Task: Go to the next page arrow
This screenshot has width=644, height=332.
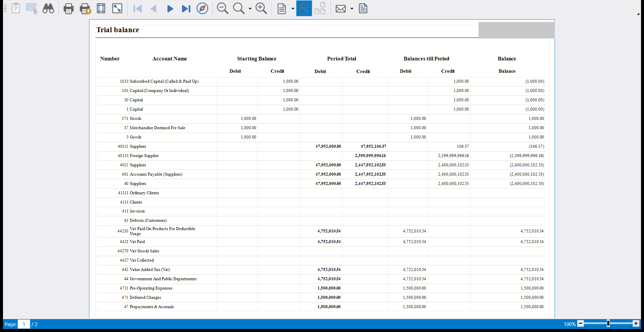Action: point(170,8)
